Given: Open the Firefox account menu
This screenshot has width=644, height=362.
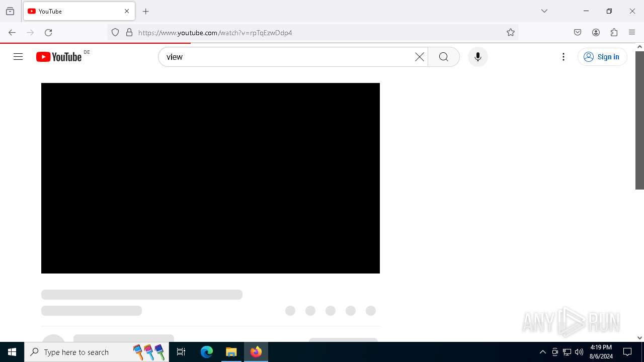Looking at the screenshot, I should [x=596, y=33].
